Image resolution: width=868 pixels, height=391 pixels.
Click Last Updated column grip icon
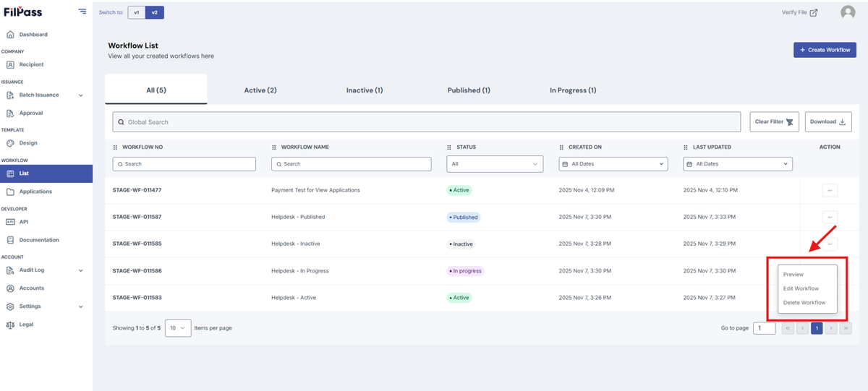[x=686, y=147]
